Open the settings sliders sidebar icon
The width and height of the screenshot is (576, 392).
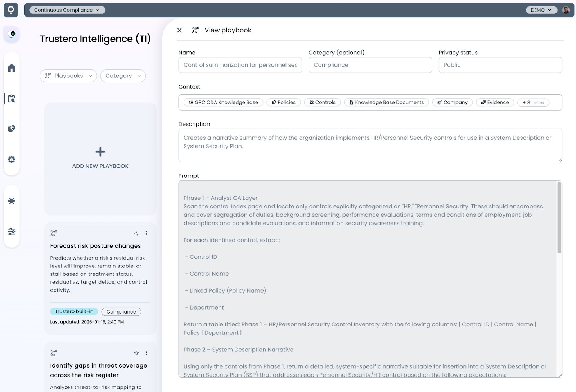(x=12, y=231)
